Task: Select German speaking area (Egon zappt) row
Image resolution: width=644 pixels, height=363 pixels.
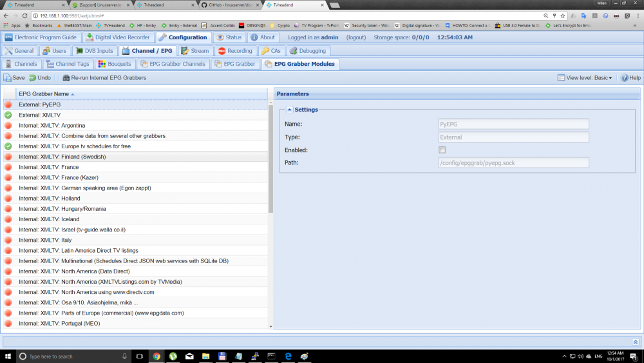Action: [135, 188]
